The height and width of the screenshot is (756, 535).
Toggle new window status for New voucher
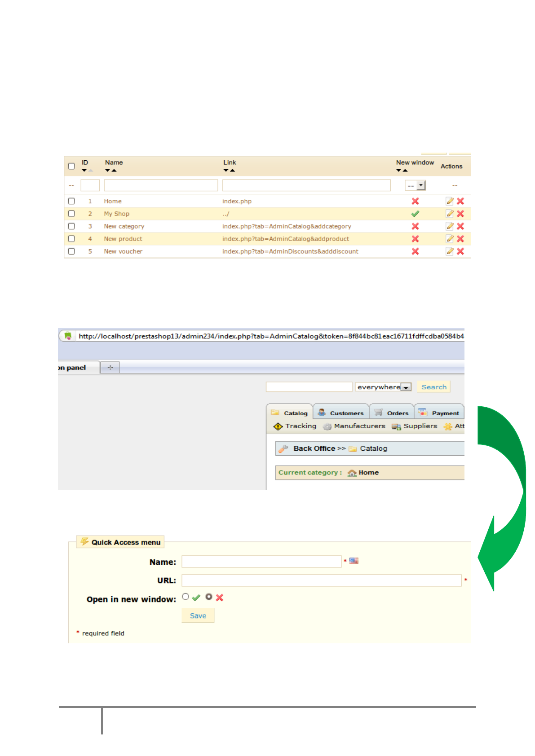click(415, 251)
